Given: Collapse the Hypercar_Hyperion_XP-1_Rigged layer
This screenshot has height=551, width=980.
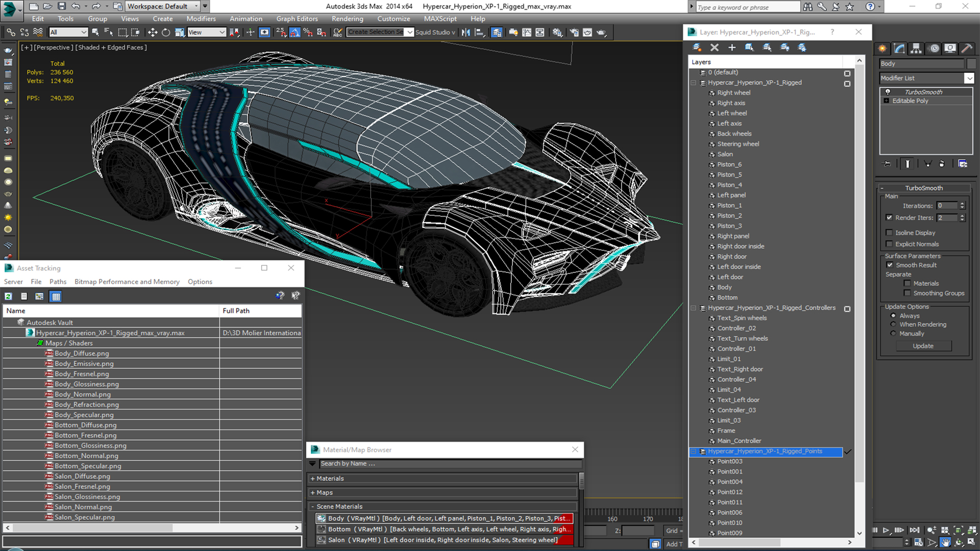Looking at the screenshot, I should click(693, 83).
